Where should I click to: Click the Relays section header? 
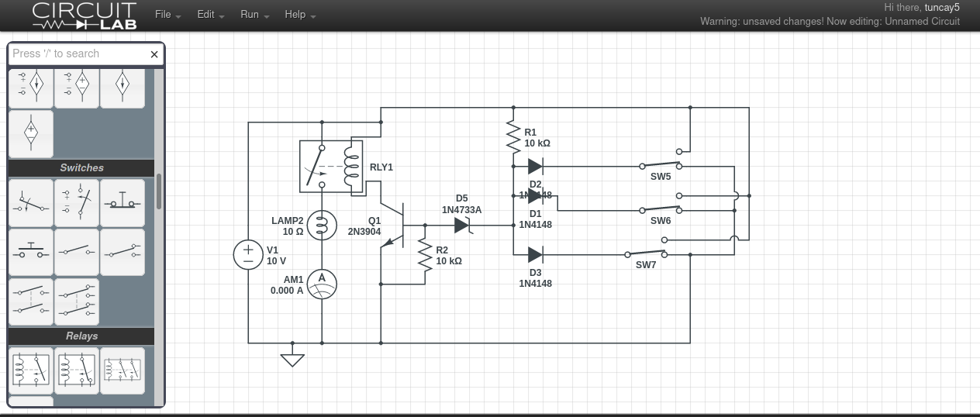point(81,336)
